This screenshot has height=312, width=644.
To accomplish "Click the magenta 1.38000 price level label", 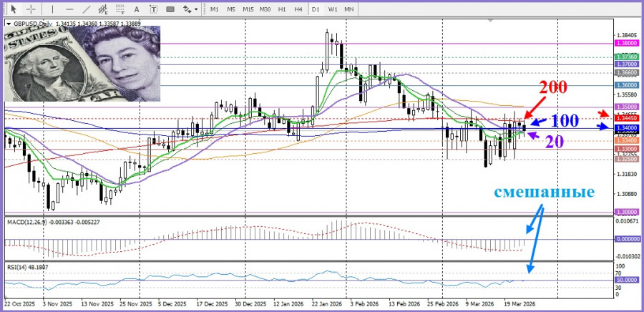I will click(625, 43).
